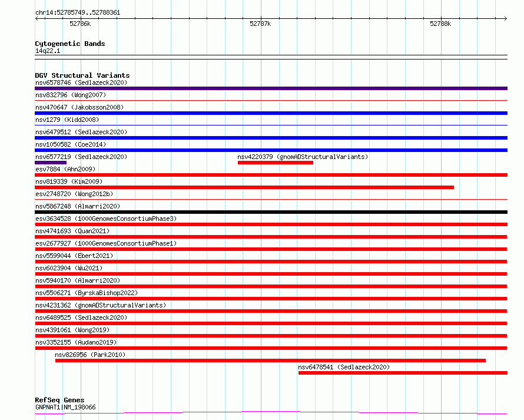Click the right scroll arrow of the ruler
Screen dimensions: 524x420
tap(505, 19)
